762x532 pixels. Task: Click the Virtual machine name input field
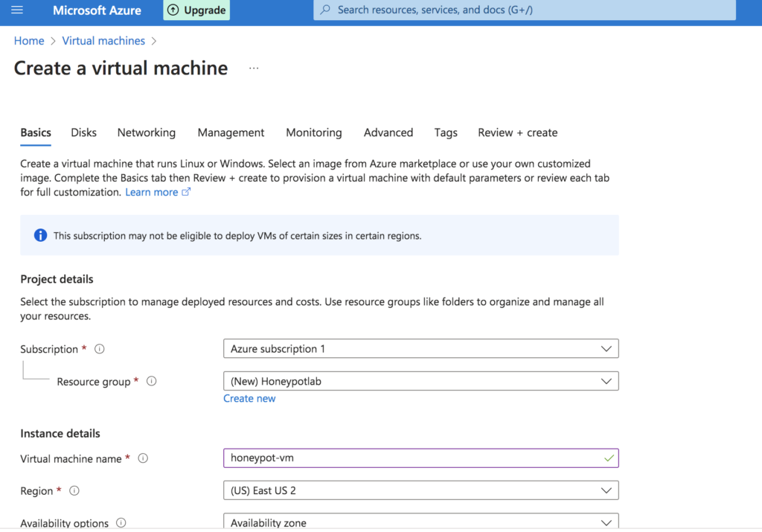(421, 458)
